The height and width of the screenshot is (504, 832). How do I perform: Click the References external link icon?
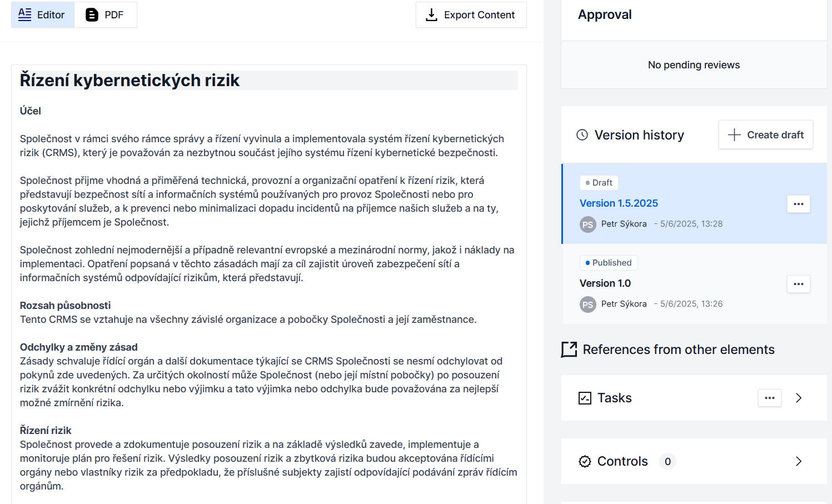pos(569,350)
